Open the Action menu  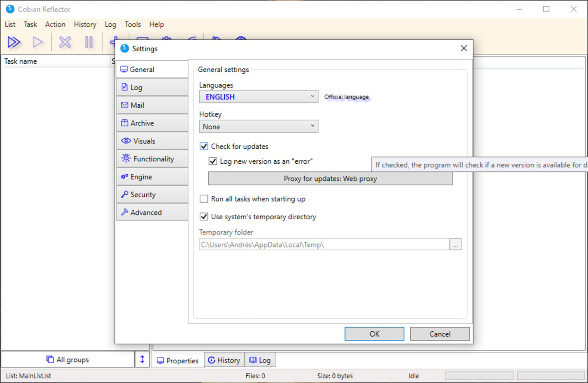(55, 24)
